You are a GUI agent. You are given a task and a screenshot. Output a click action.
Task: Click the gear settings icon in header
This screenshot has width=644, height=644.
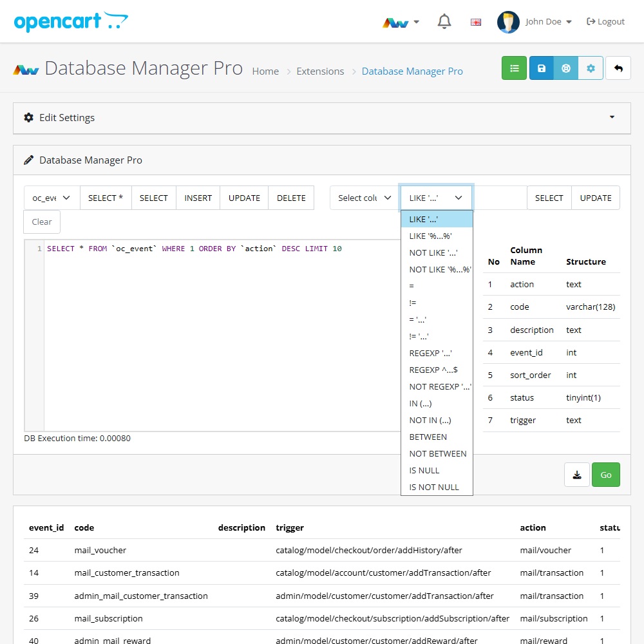pos(591,68)
